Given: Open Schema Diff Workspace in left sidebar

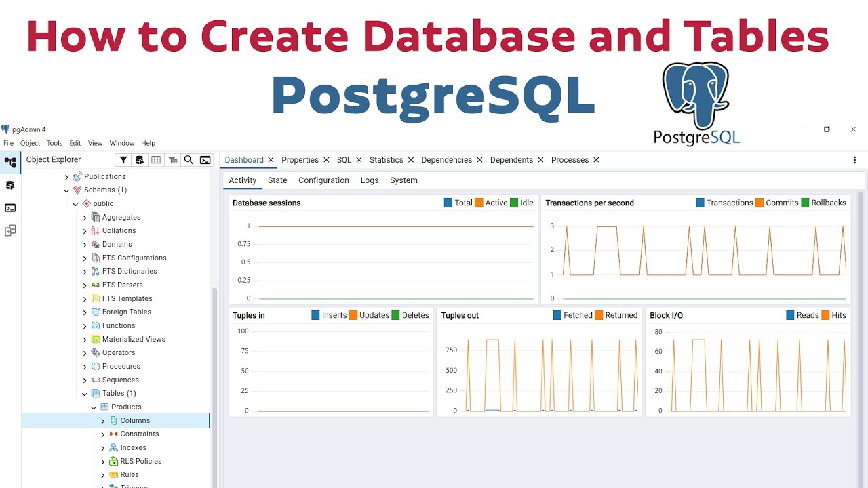Looking at the screenshot, I should pos(10,230).
